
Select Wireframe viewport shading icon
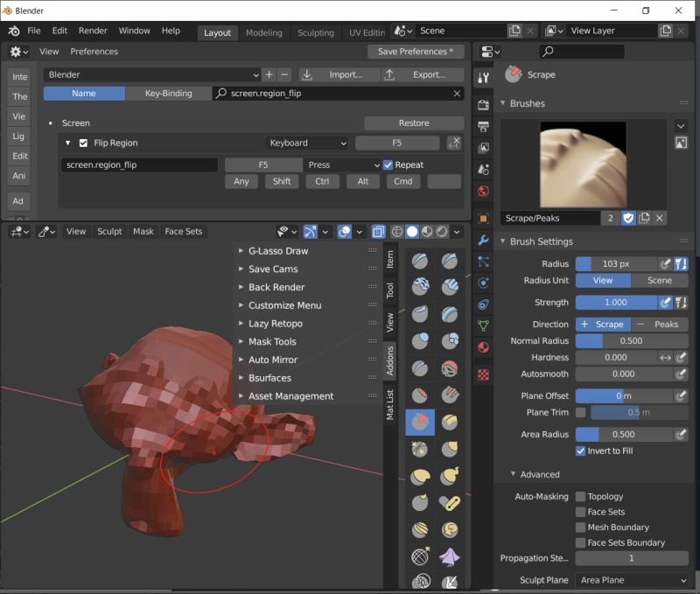396,231
